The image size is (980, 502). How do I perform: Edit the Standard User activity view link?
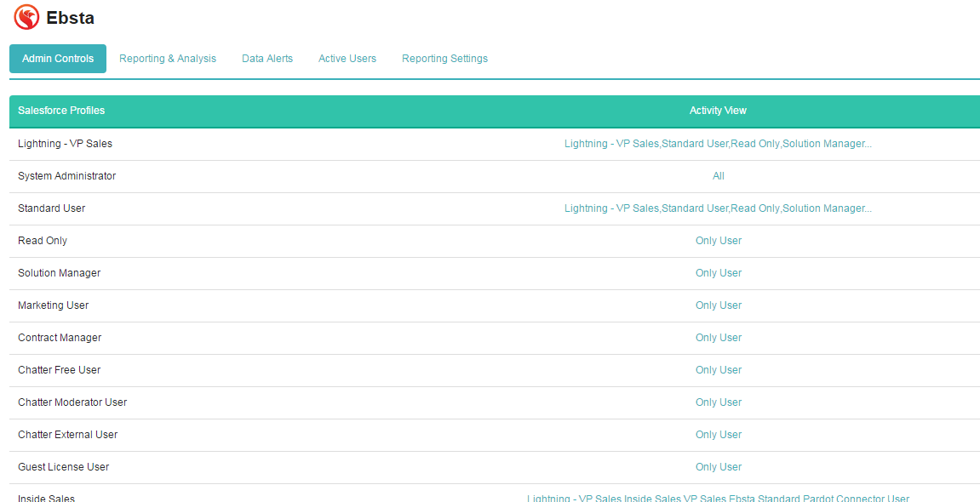718,208
